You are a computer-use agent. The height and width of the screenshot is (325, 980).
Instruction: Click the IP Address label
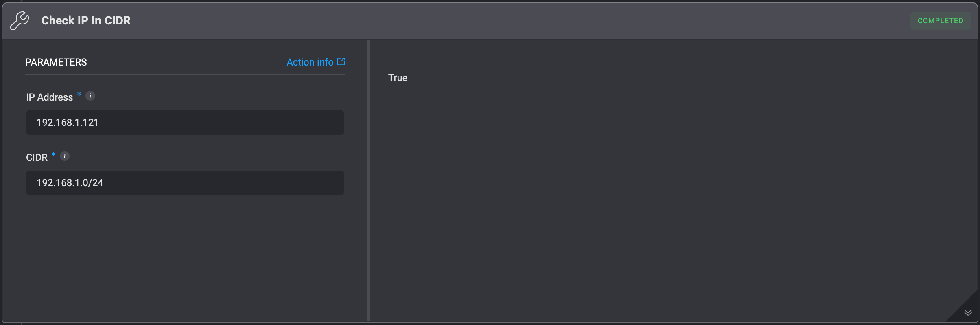point(50,97)
